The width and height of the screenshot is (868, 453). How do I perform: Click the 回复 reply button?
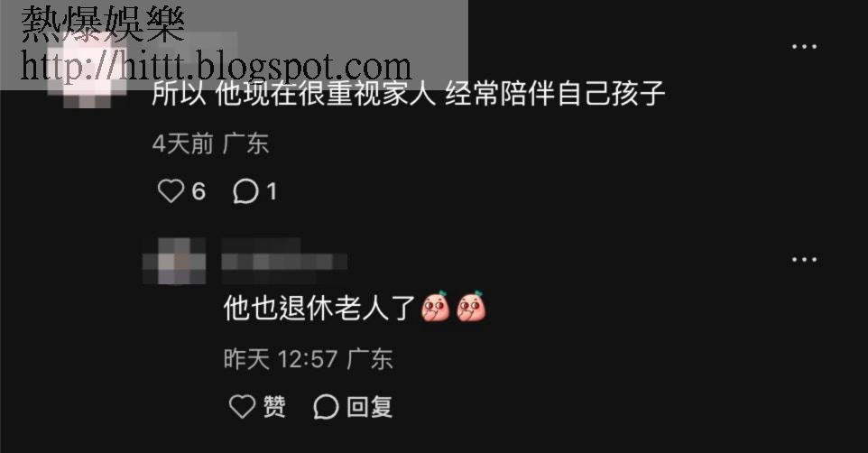(x=370, y=407)
